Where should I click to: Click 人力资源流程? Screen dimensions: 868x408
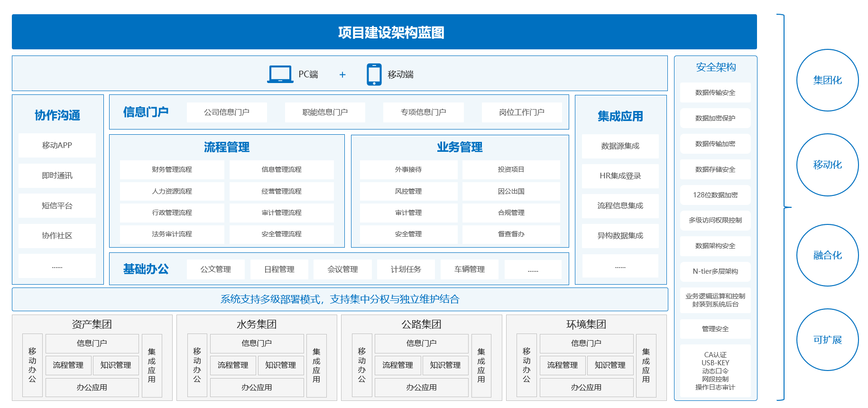point(172,191)
